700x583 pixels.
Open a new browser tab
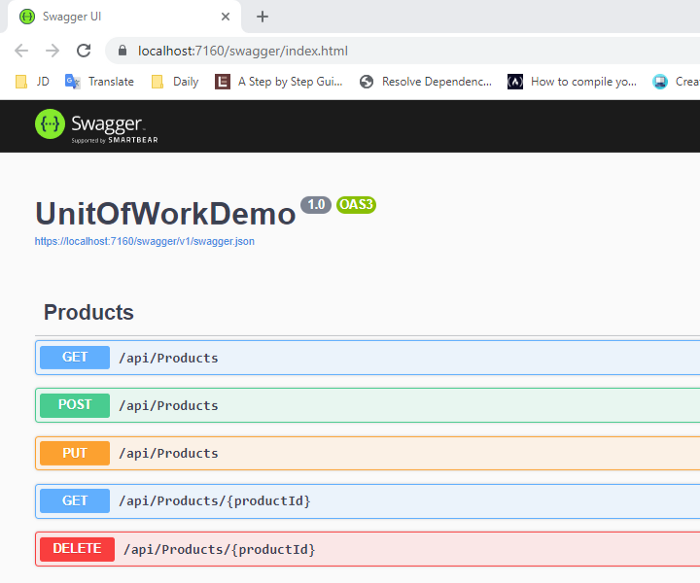[262, 17]
